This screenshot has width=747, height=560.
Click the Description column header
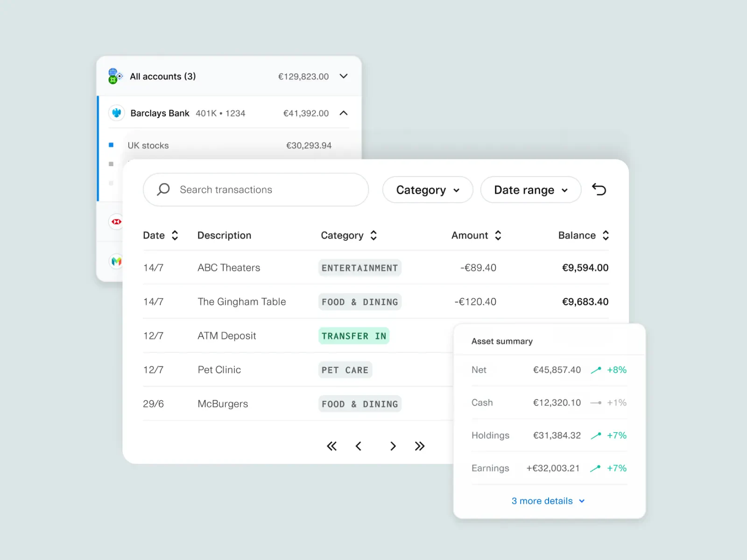[224, 235]
